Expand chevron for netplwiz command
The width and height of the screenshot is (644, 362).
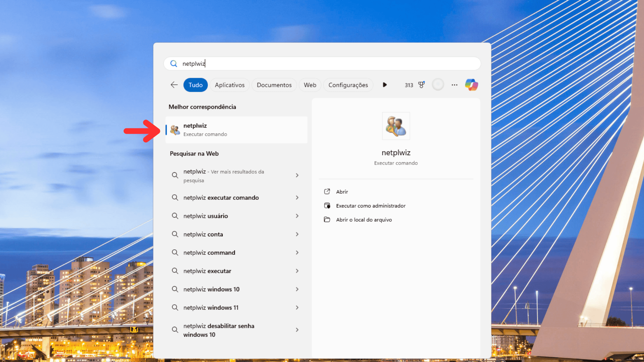pos(297,252)
